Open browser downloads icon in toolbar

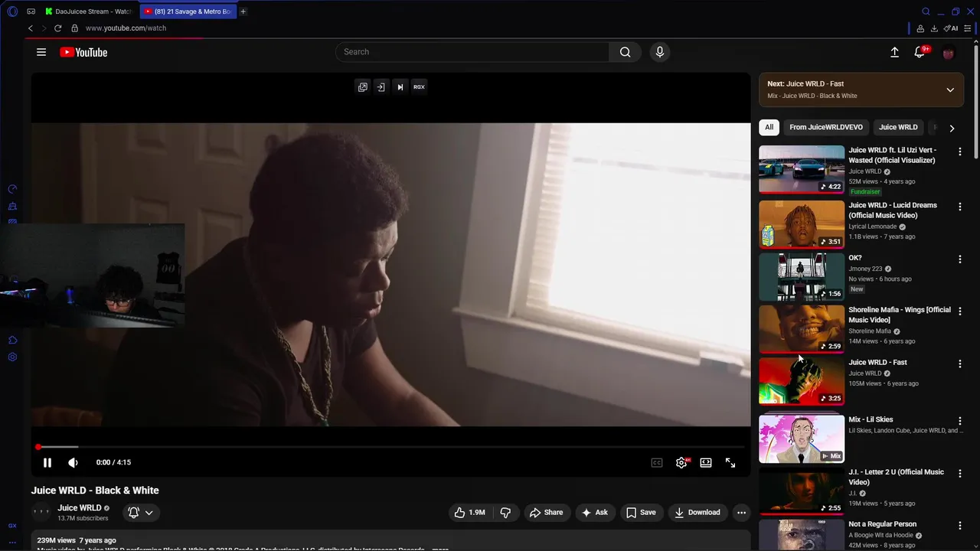pyautogui.click(x=934, y=28)
